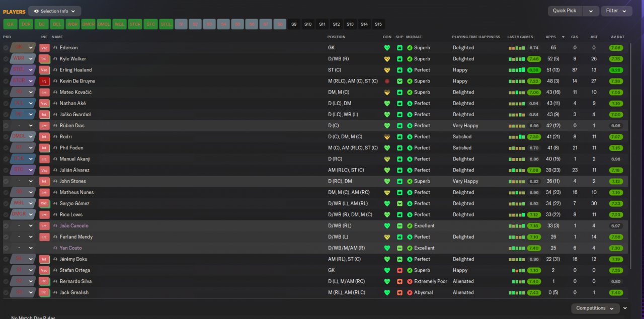Select the WBL position chip

tap(119, 24)
